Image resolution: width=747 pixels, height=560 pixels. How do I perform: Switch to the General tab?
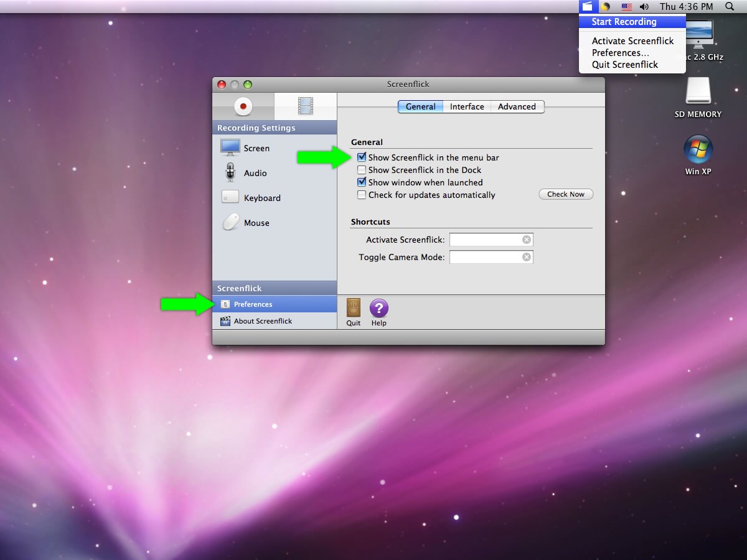(x=421, y=106)
